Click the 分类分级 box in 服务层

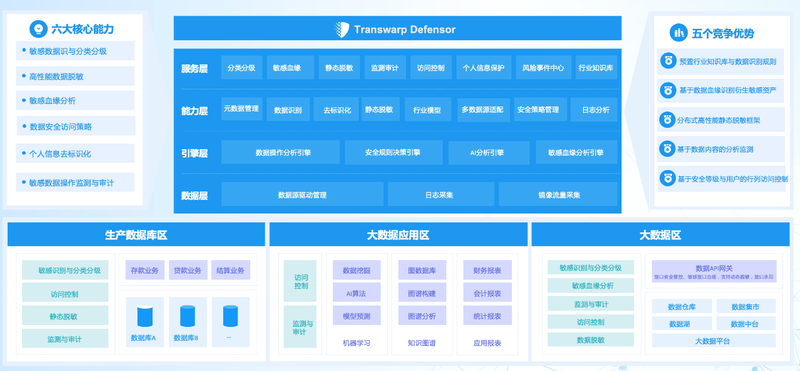(x=241, y=67)
